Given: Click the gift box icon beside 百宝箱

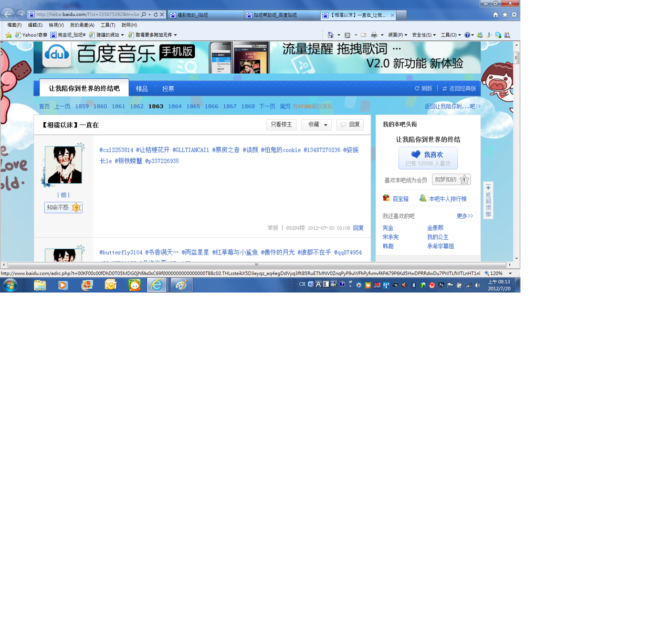Looking at the screenshot, I should (x=386, y=198).
